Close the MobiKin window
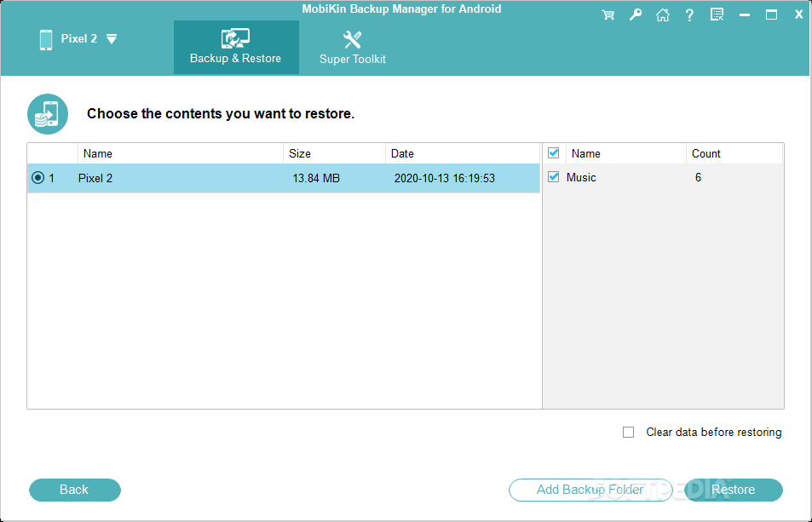Image resolution: width=812 pixels, height=522 pixels. click(x=799, y=14)
